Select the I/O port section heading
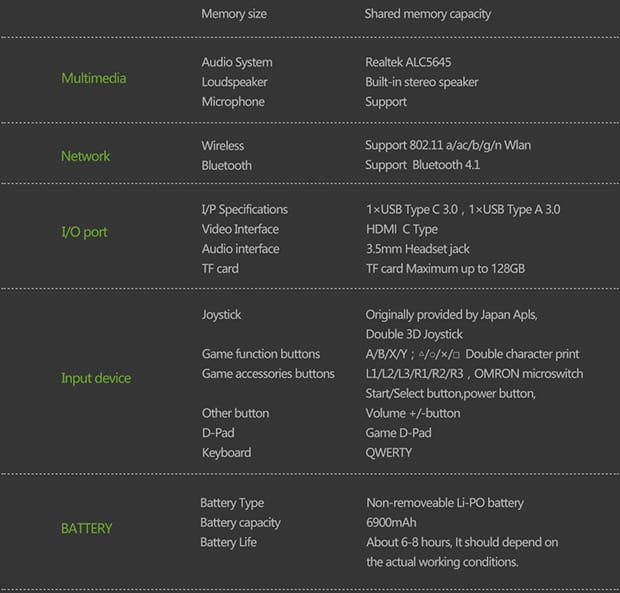The width and height of the screenshot is (620, 593). (x=84, y=232)
